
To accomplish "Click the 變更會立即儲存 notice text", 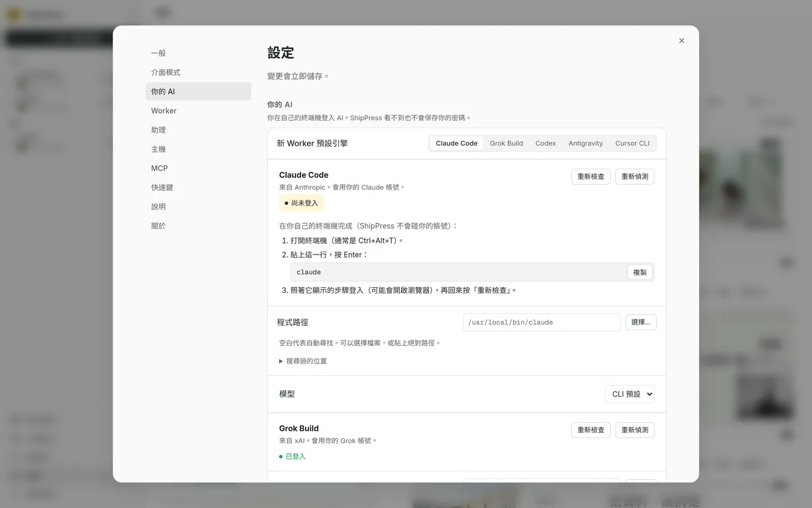I will pos(298,76).
